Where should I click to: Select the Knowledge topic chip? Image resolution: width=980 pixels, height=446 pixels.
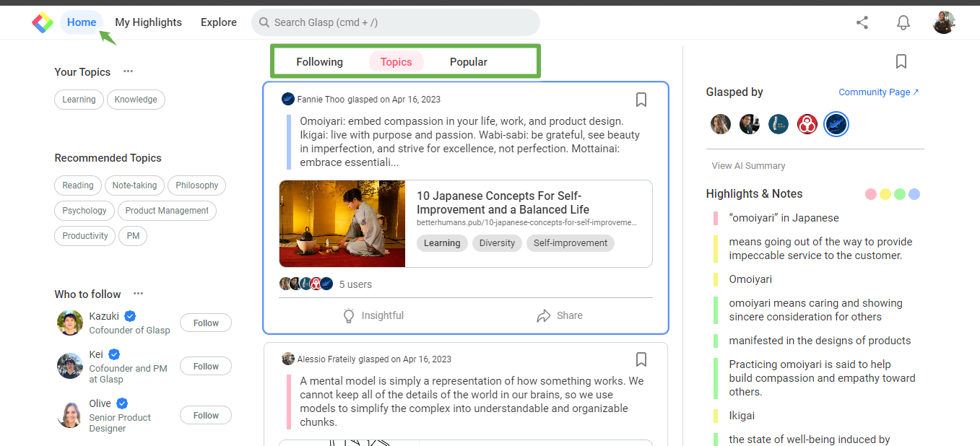pyautogui.click(x=136, y=100)
